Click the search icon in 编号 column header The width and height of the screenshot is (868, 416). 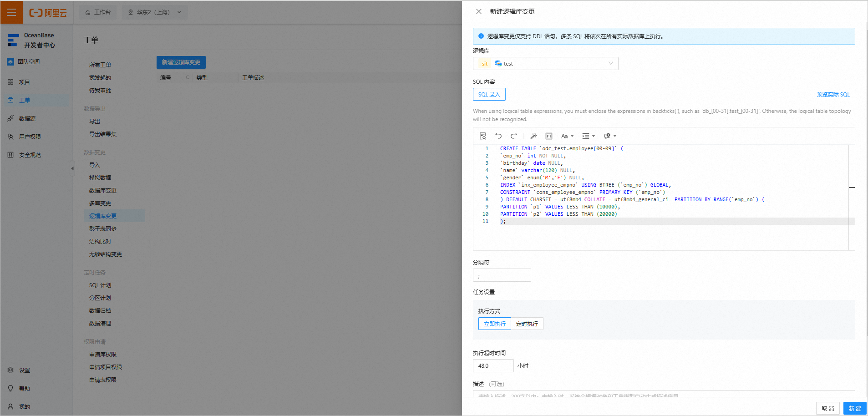188,78
